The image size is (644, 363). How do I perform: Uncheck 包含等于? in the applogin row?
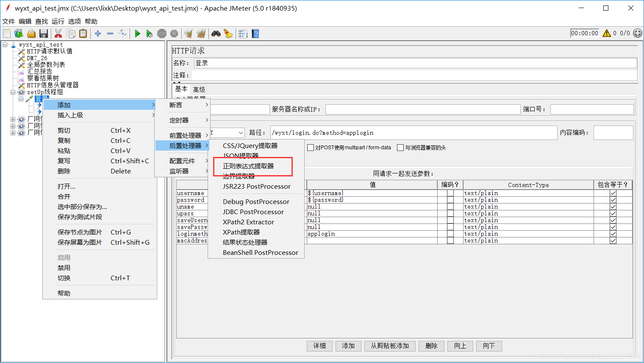pyautogui.click(x=613, y=234)
